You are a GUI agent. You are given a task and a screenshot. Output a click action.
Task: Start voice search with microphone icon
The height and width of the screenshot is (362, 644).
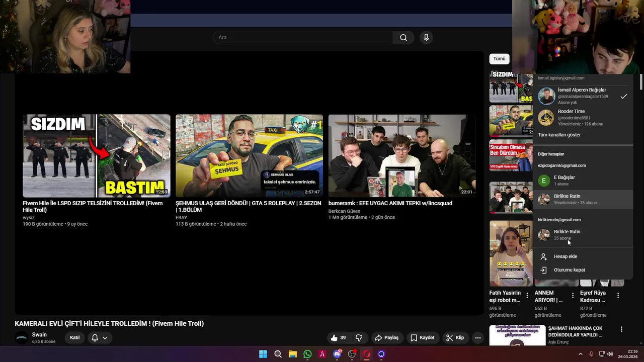pos(426,38)
